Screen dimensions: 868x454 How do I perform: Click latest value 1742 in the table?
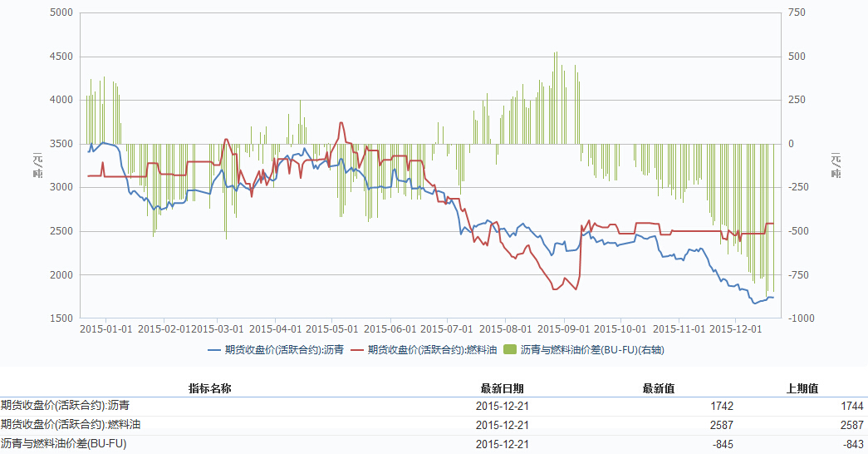tap(722, 406)
